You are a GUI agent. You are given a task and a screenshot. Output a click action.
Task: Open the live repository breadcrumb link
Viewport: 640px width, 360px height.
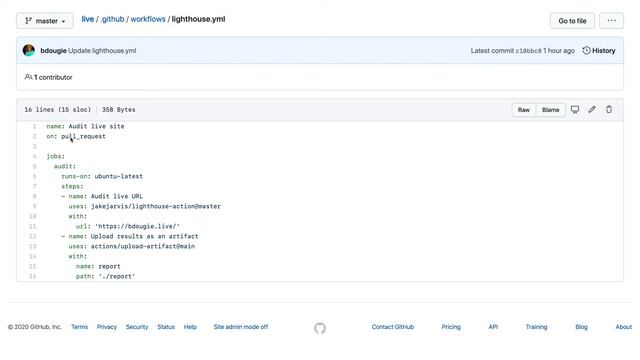87,19
